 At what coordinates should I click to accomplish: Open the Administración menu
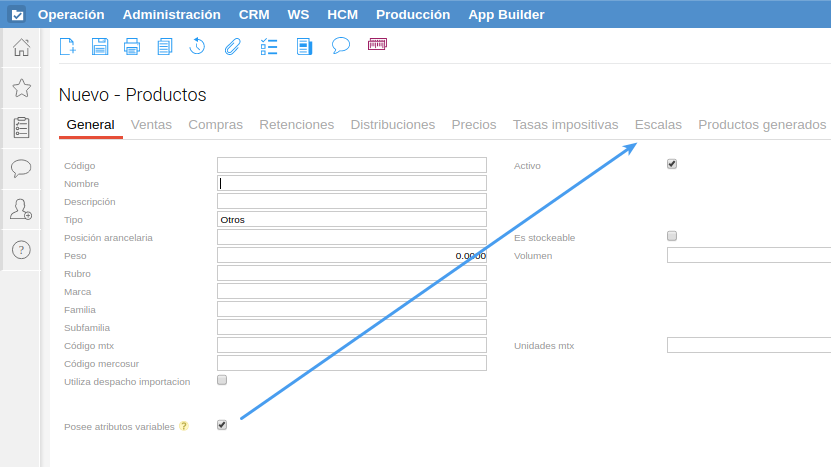tap(171, 15)
